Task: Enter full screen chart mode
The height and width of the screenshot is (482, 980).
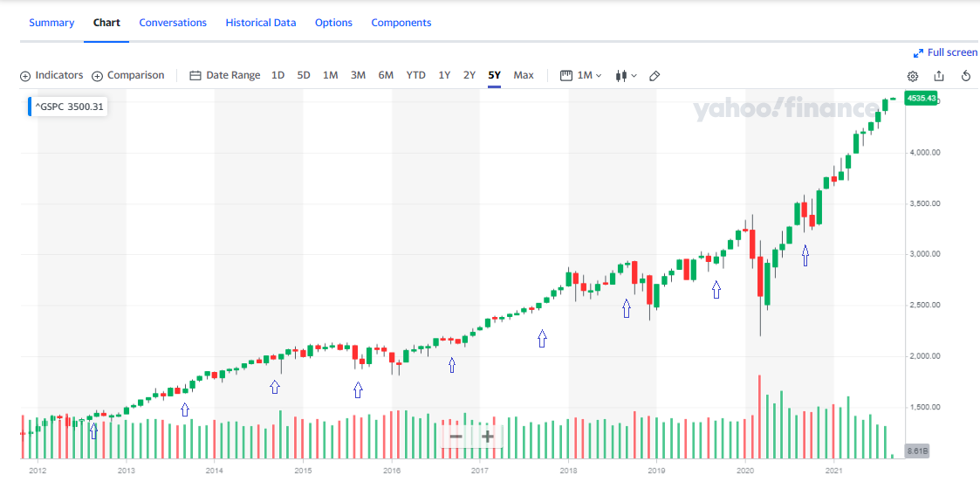Action: (945, 52)
